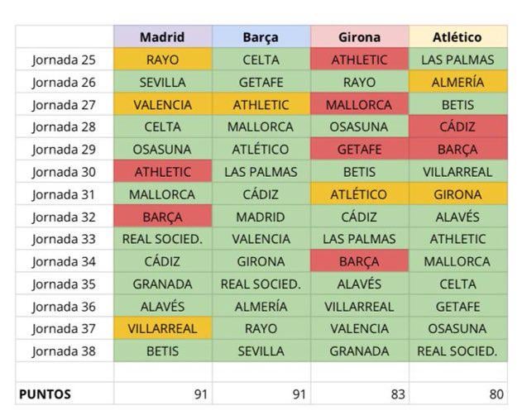Select the Madrid column header
Screen dimensions: 527x420
162,37
